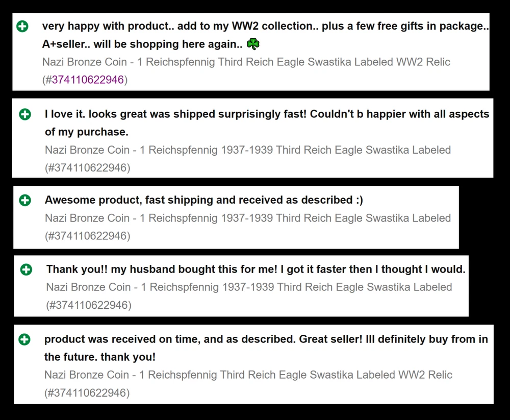Click item number under the "Great seller!" review
This screenshot has height=420, width=510.
point(87,393)
